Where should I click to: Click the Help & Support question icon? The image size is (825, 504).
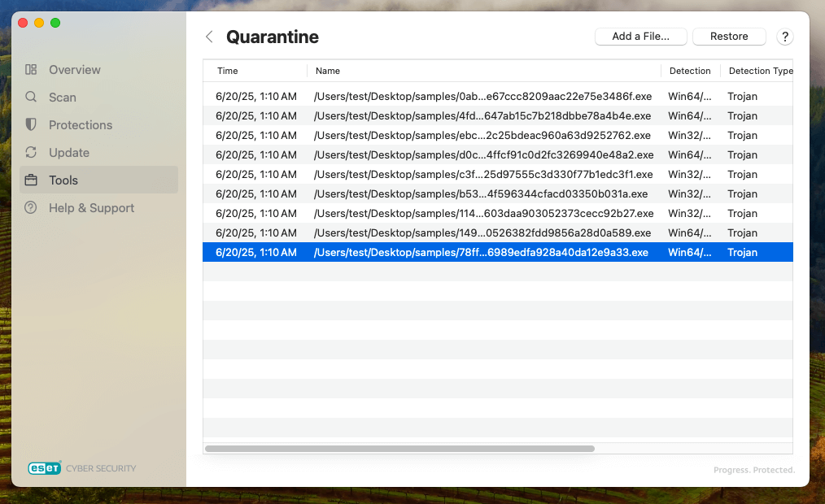pos(31,207)
